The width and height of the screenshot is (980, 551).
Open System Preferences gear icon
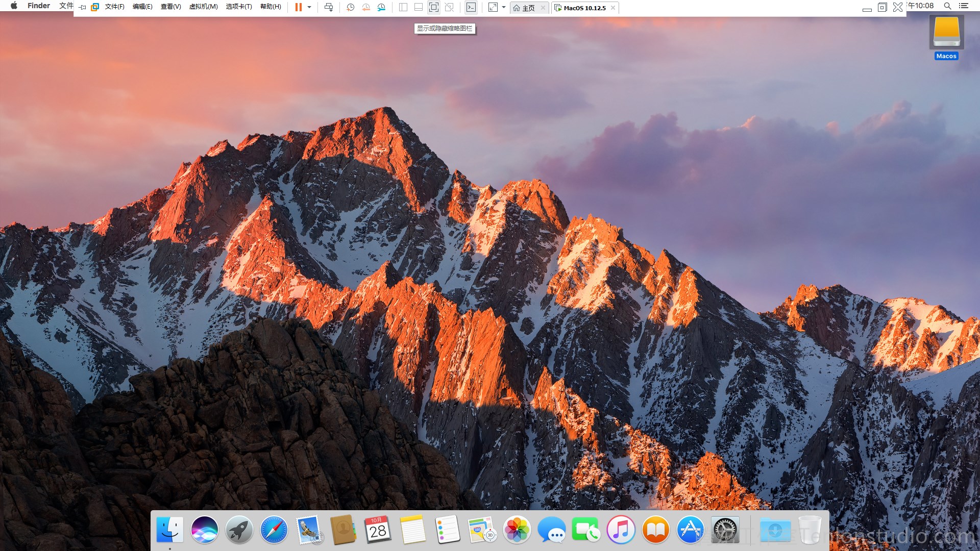[725, 530]
